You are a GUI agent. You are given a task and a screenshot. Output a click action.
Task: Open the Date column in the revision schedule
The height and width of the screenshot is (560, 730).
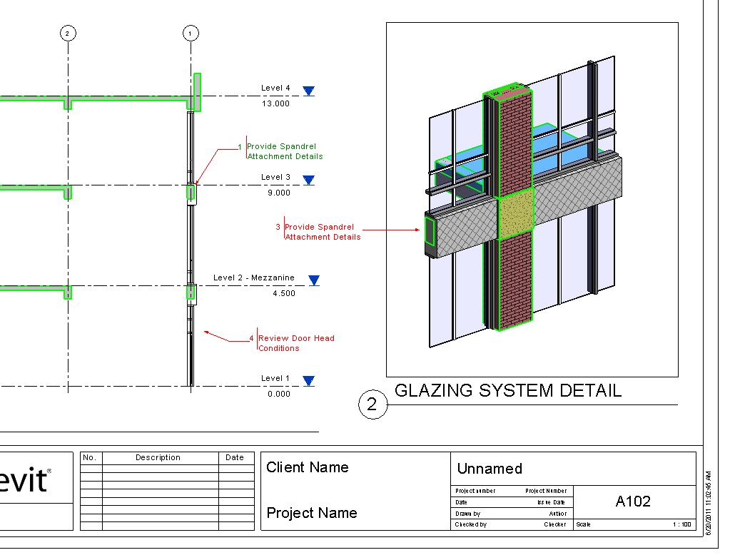pos(236,457)
